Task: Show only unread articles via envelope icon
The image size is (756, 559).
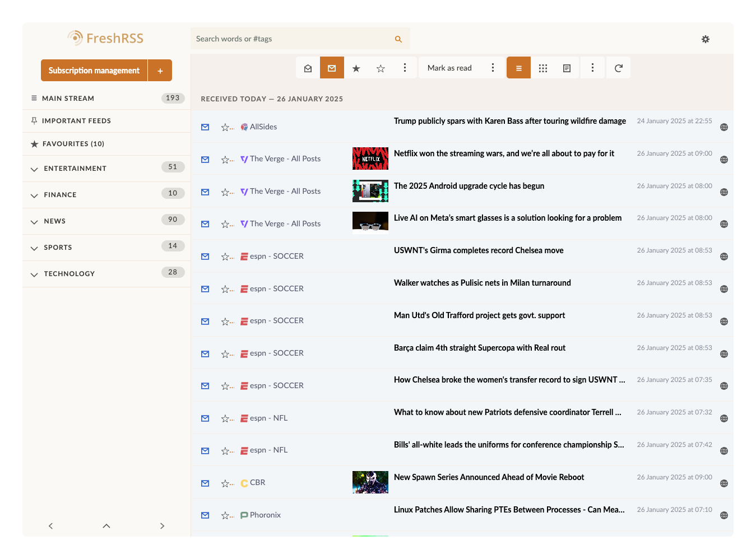Action: point(332,67)
